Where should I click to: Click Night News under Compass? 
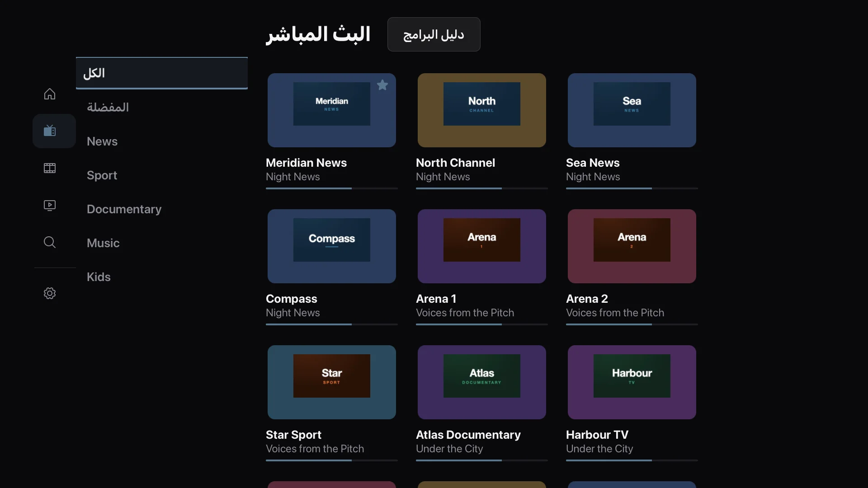pos(292,313)
